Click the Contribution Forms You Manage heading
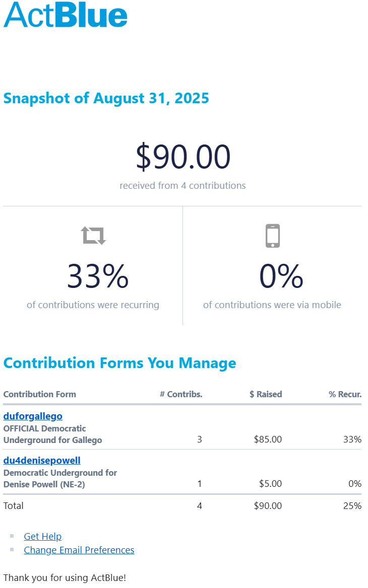The width and height of the screenshot is (368, 588). [x=119, y=363]
